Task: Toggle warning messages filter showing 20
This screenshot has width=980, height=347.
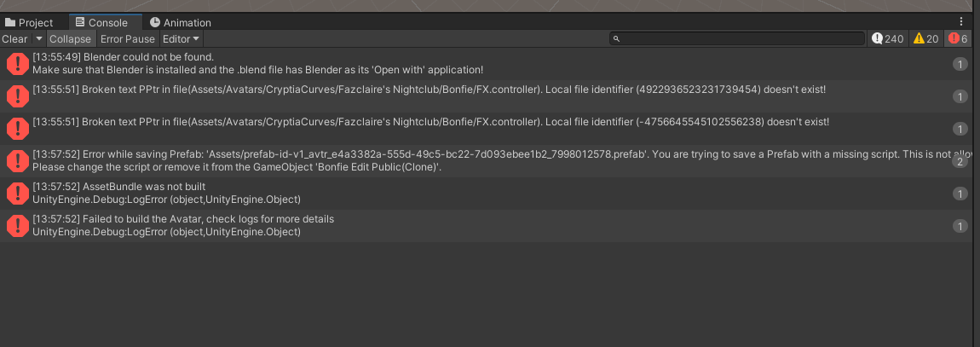Action: point(926,38)
